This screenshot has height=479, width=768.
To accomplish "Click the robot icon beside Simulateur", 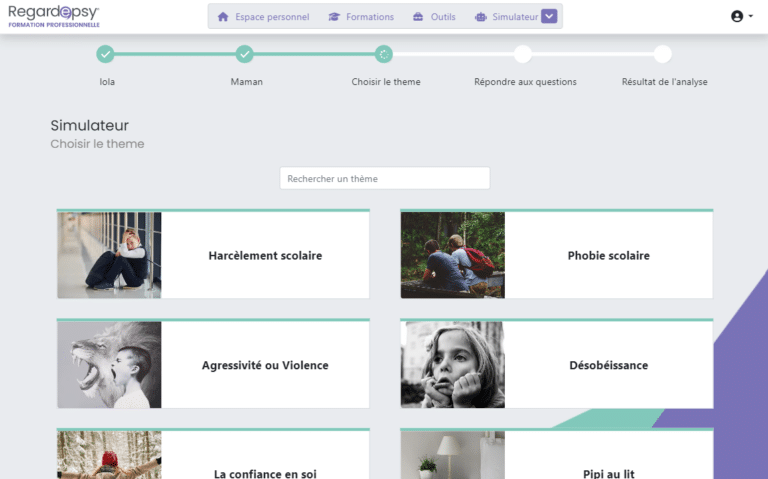I will pos(481,17).
